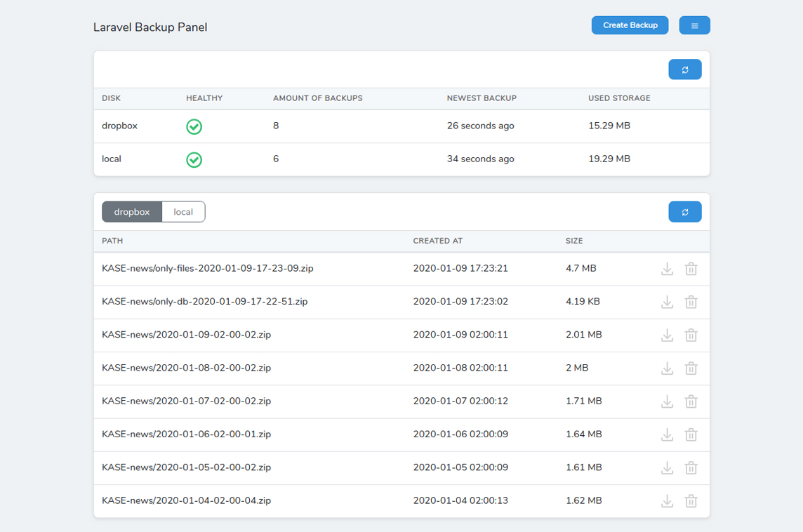803x532 pixels.
Task: Delete 2020-01-07-02-00-02.zip backup
Action: pyautogui.click(x=691, y=401)
